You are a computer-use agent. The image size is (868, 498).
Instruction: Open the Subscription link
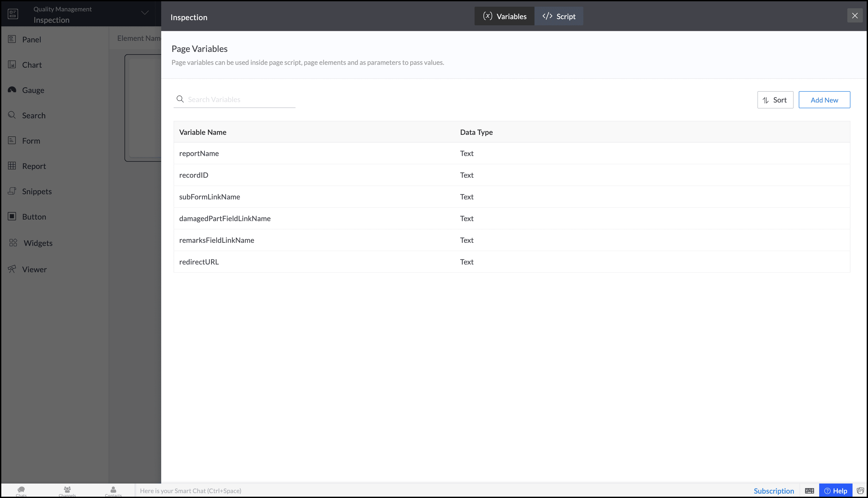tap(774, 491)
